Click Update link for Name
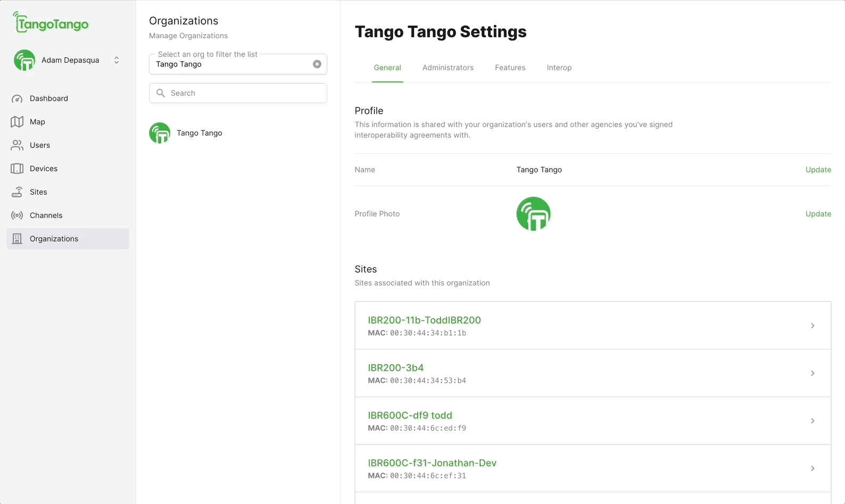845x504 pixels. click(x=818, y=170)
